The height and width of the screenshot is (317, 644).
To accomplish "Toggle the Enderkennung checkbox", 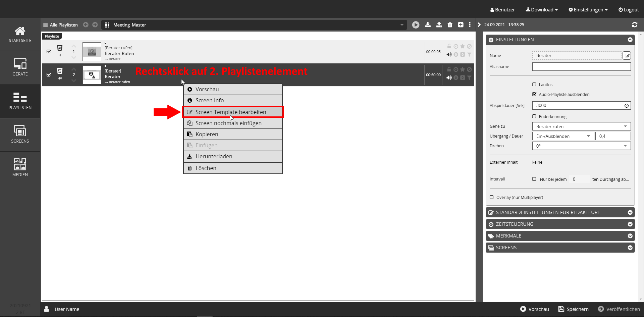I will (x=534, y=116).
